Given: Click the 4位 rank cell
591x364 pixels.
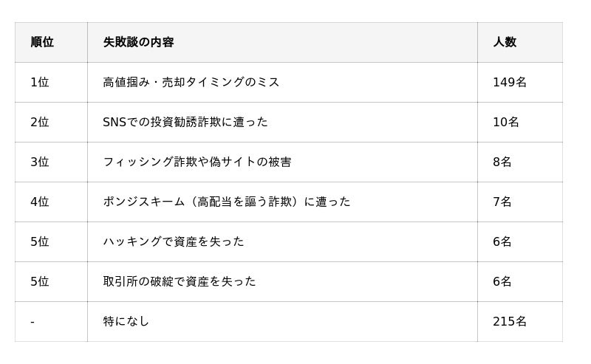Looking at the screenshot, I should click(40, 202).
